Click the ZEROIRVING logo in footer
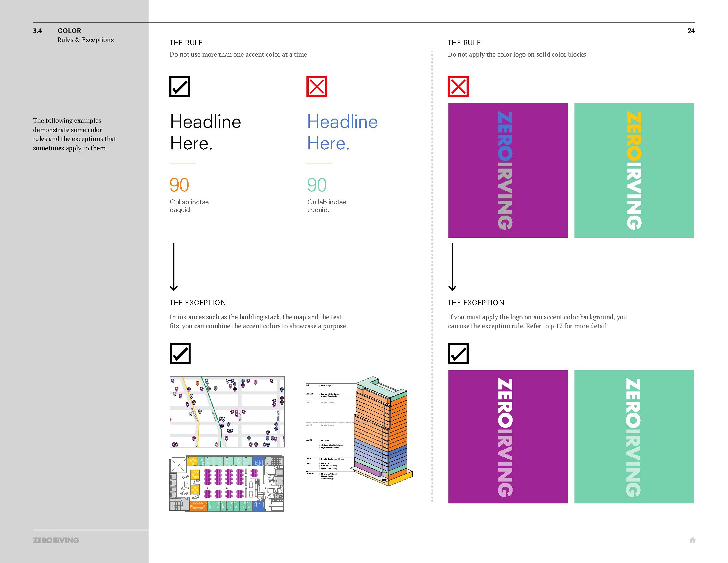This screenshot has height=563, width=728. click(x=56, y=540)
